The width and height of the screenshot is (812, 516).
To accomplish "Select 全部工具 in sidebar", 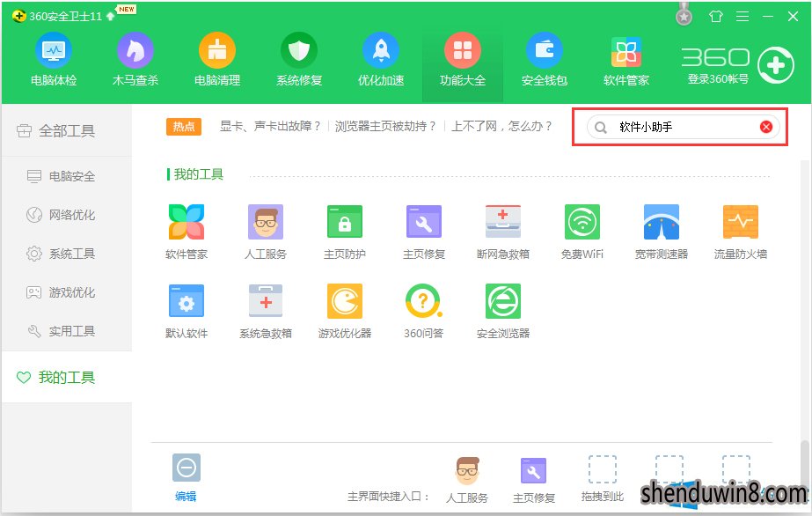I will 66,130.
